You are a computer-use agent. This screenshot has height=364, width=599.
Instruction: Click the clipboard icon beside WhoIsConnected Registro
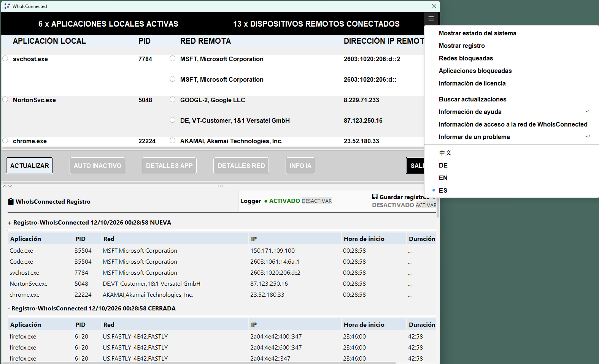[x=11, y=202]
